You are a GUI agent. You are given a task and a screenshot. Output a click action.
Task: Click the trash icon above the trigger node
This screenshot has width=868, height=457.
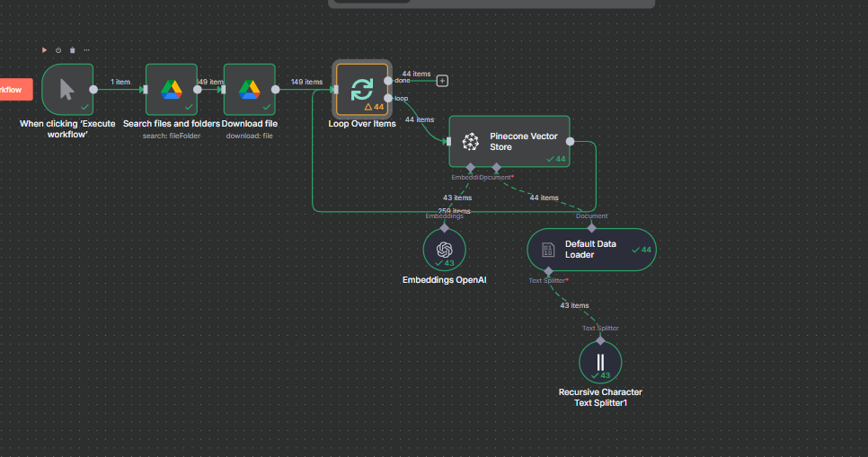(x=73, y=50)
